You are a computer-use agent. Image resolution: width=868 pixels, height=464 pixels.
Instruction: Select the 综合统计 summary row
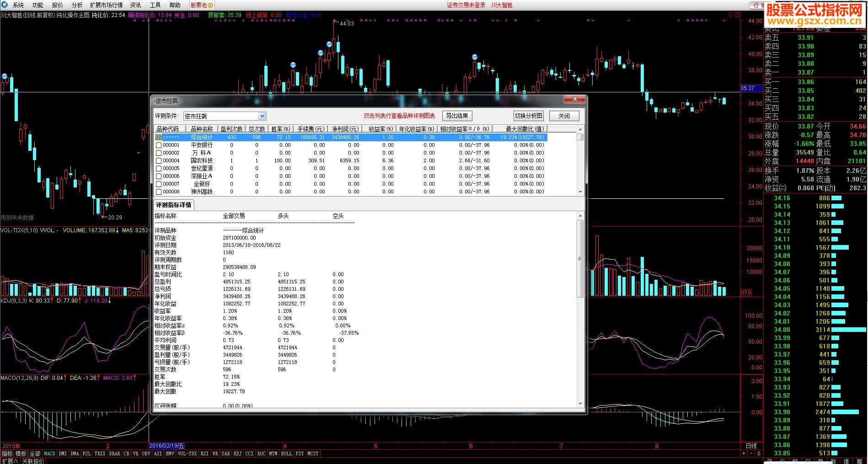350,137
